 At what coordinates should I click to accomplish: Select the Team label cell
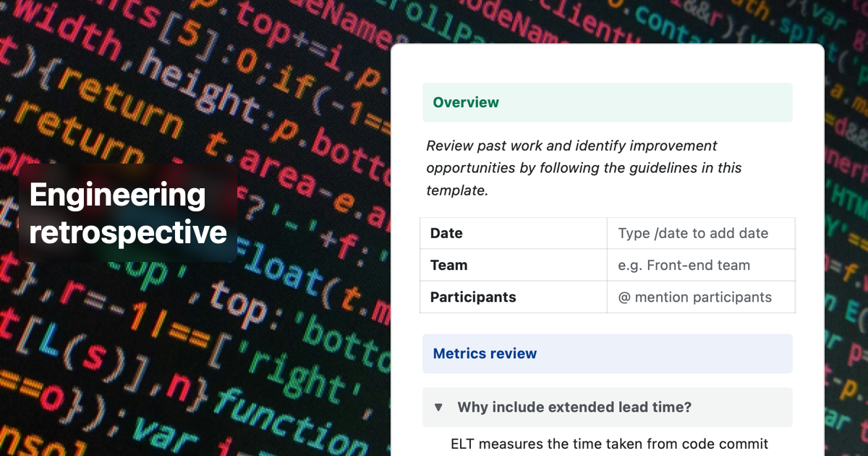point(448,265)
